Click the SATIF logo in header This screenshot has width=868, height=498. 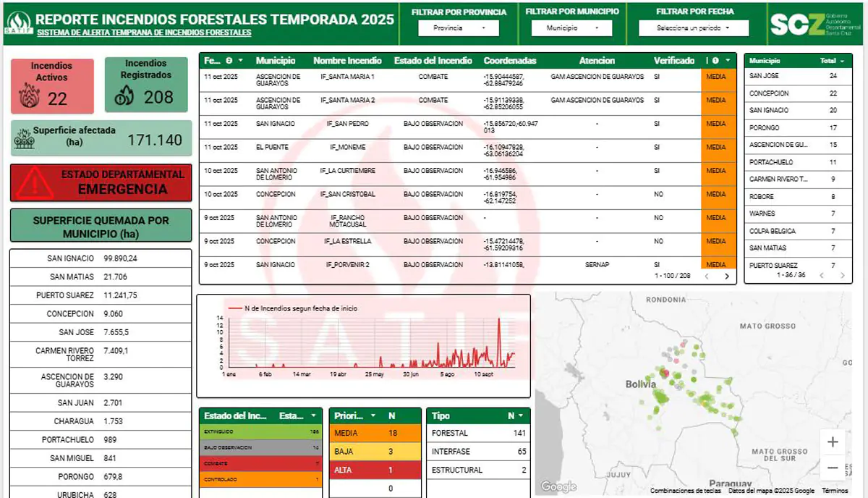pyautogui.click(x=17, y=22)
